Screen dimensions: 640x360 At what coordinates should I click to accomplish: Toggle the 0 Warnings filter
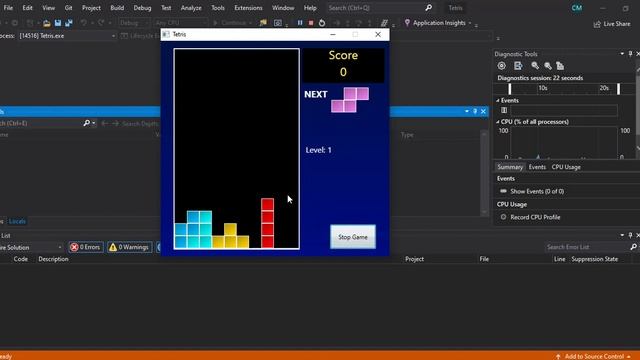coord(129,247)
